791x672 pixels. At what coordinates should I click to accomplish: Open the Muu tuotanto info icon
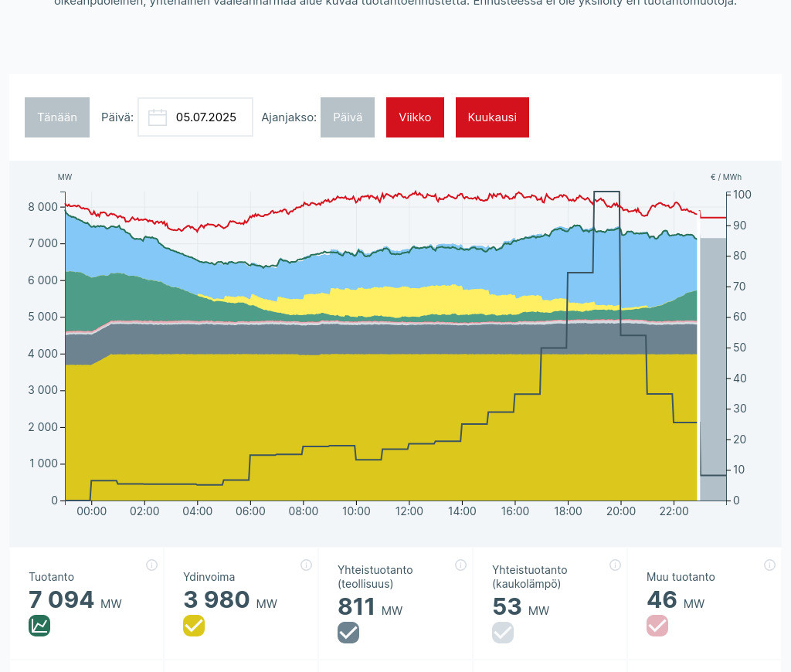[769, 565]
